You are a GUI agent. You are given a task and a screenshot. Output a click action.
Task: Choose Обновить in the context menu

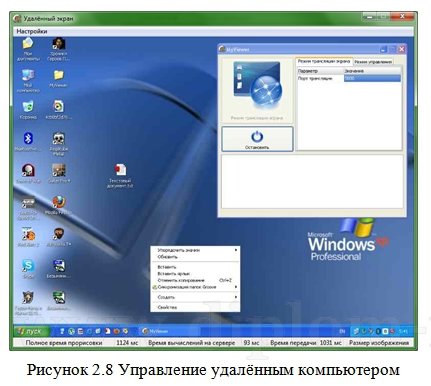point(195,257)
